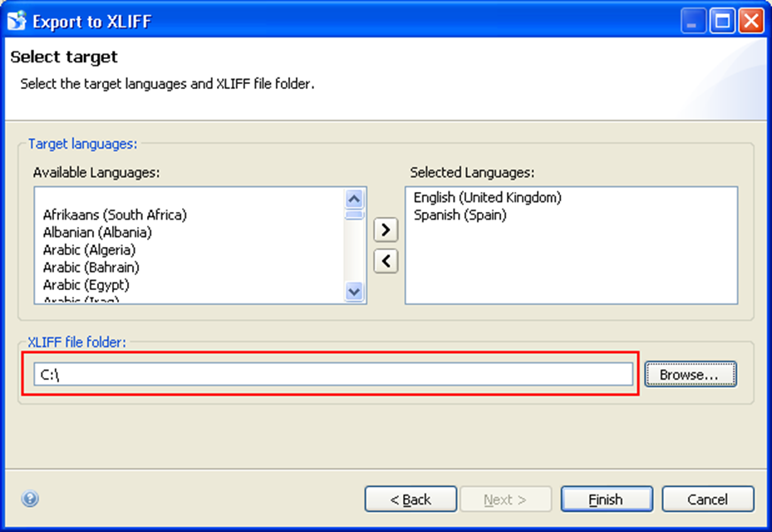This screenshot has height=532, width=772.
Task: Choose Arabic (Algeria) from available languages
Action: [x=89, y=249]
